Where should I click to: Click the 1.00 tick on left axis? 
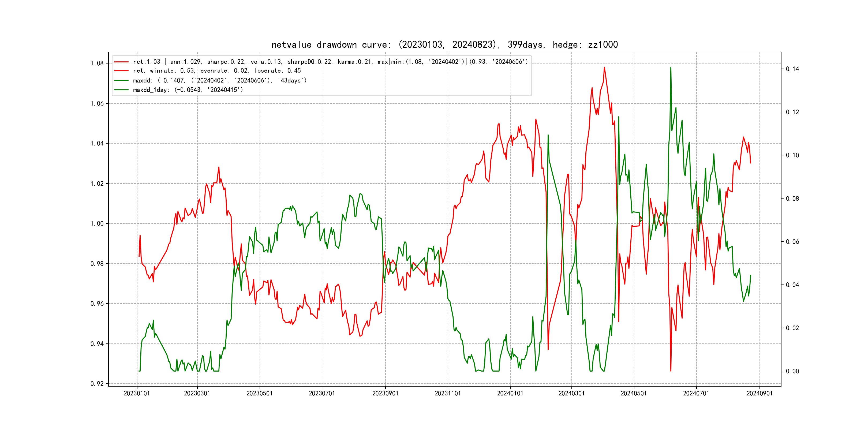pos(97,224)
